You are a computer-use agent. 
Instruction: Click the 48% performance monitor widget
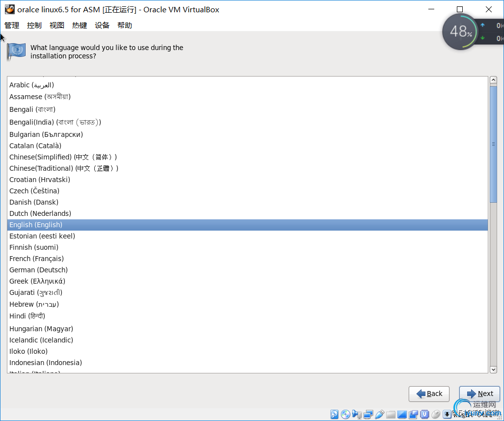tap(460, 31)
